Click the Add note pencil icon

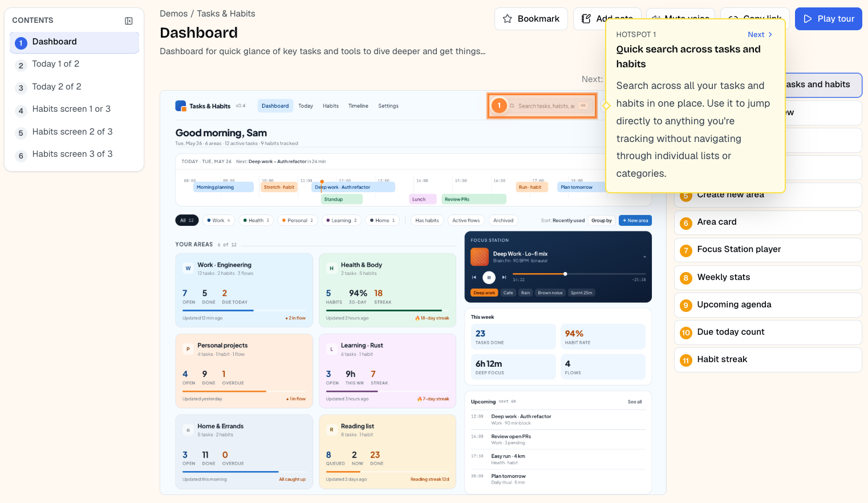pyautogui.click(x=586, y=19)
